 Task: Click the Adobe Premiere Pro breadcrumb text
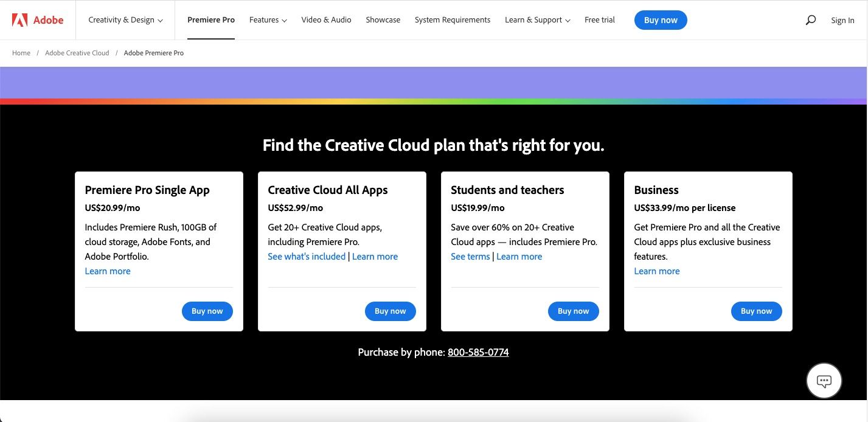[x=154, y=53]
